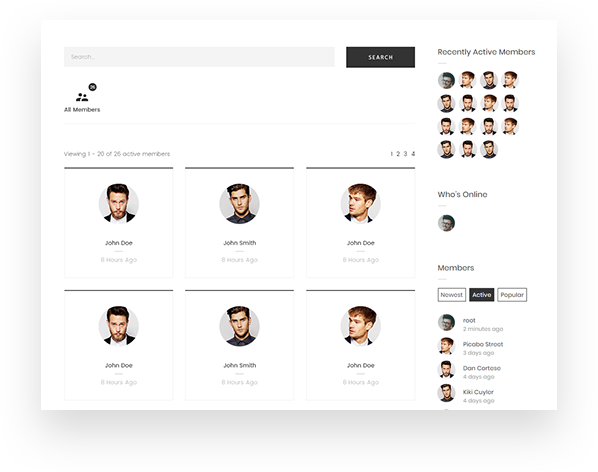Go to page 4 of members

coord(413,154)
